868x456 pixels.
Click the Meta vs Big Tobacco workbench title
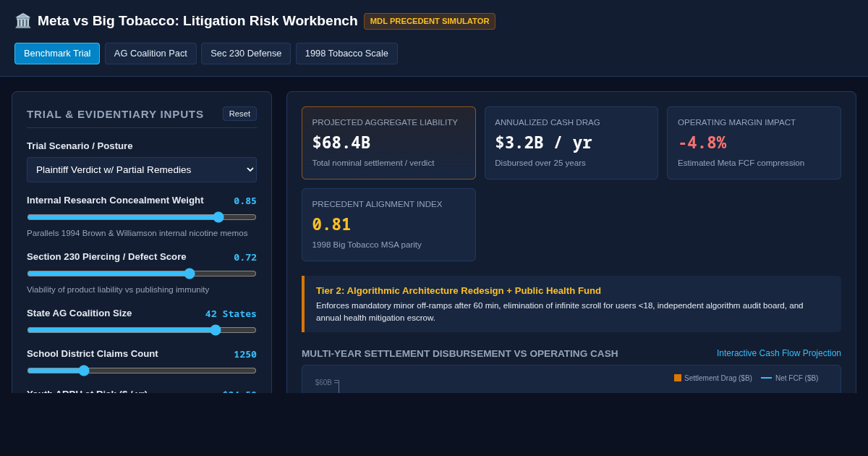(197, 21)
